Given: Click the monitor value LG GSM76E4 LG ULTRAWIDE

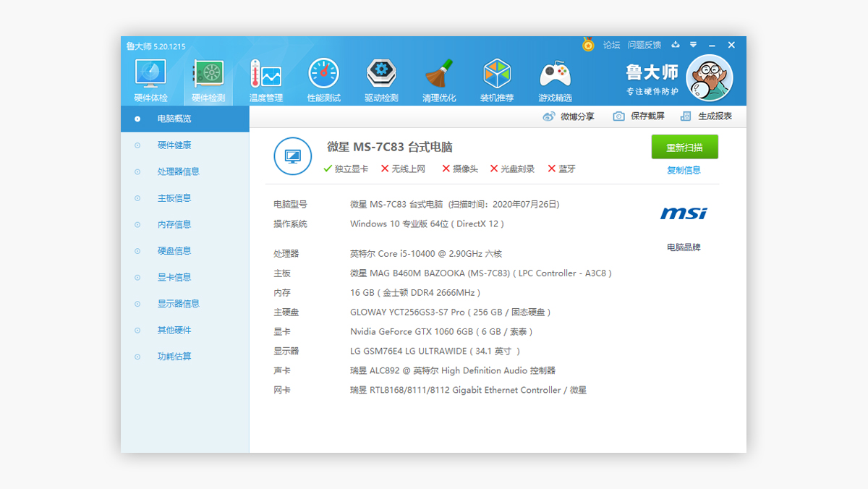Looking at the screenshot, I should (x=435, y=351).
